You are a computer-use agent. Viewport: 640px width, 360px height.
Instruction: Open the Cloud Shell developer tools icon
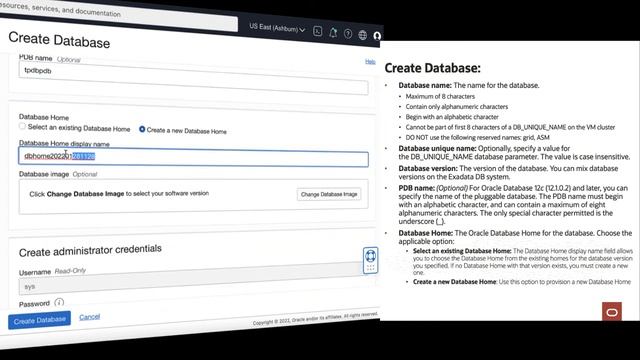click(x=318, y=31)
